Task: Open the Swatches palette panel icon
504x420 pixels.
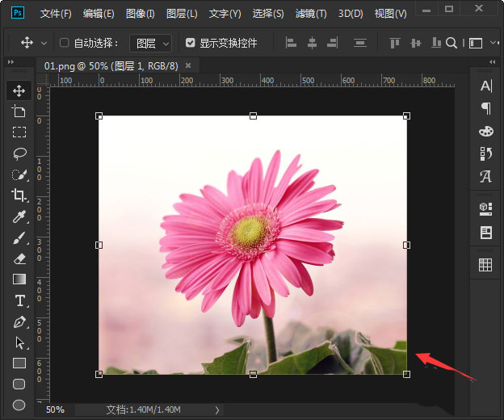Action: (x=485, y=131)
